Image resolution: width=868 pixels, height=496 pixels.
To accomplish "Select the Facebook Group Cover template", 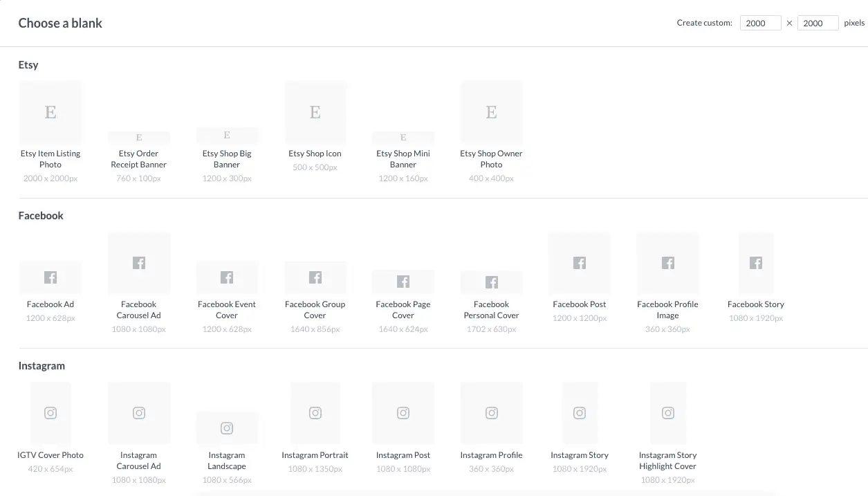I will pos(315,277).
